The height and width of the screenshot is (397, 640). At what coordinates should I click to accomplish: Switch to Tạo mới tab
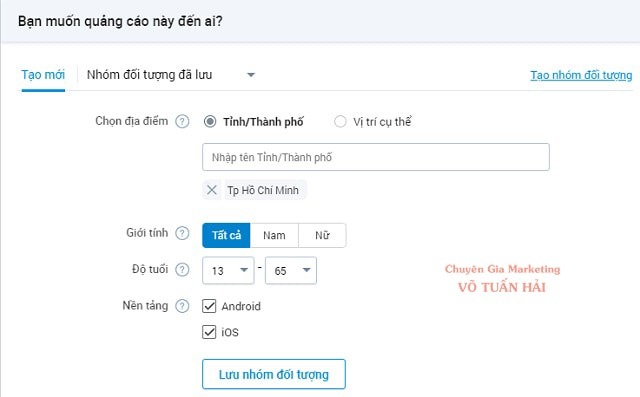point(43,75)
